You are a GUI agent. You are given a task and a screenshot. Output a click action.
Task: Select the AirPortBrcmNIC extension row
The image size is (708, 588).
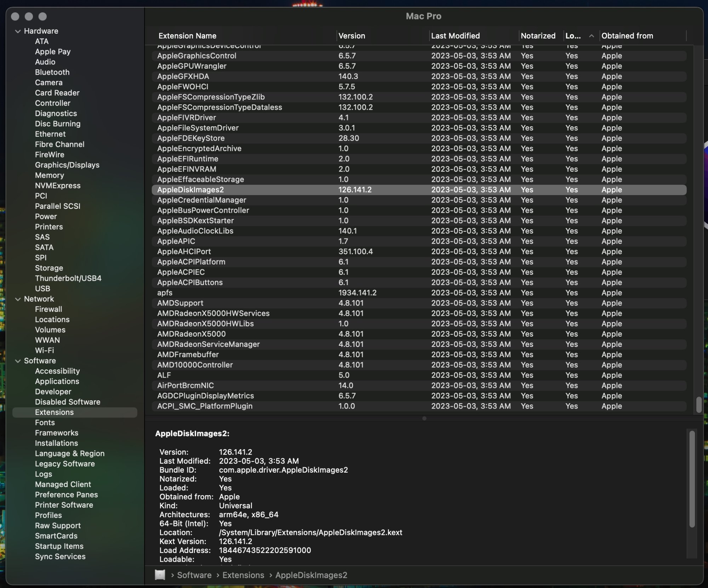(x=185, y=386)
